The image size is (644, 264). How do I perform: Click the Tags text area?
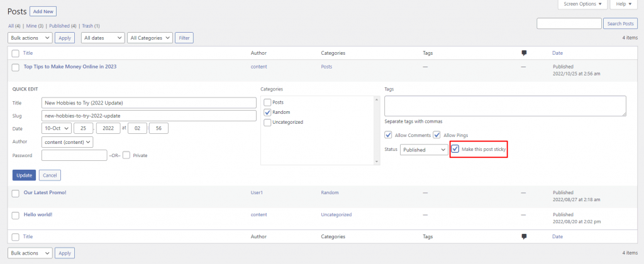[x=504, y=106]
